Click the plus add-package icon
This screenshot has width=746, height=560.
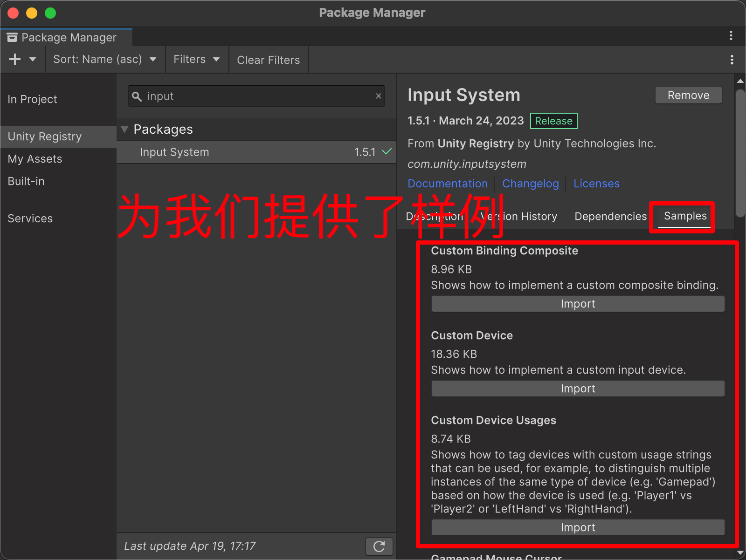(15, 59)
